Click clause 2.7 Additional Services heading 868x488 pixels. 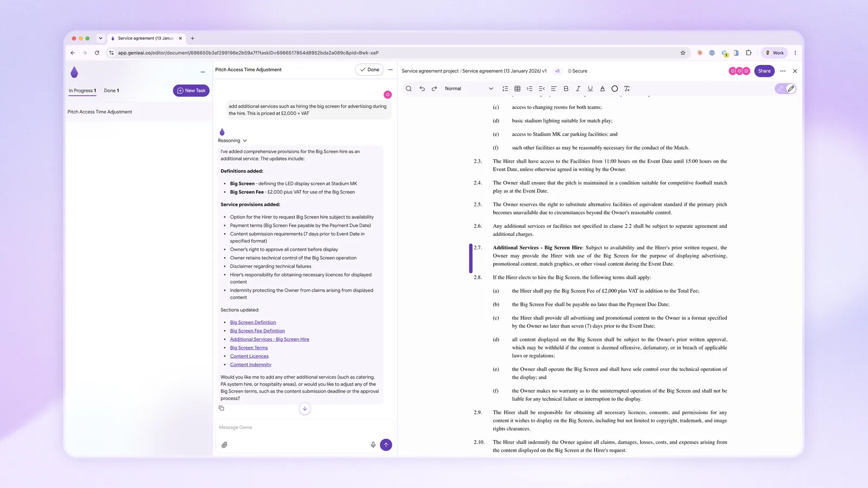click(538, 248)
